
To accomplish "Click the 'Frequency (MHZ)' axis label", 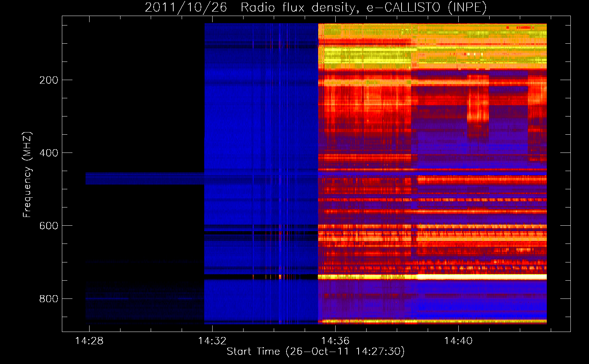I will (27, 174).
